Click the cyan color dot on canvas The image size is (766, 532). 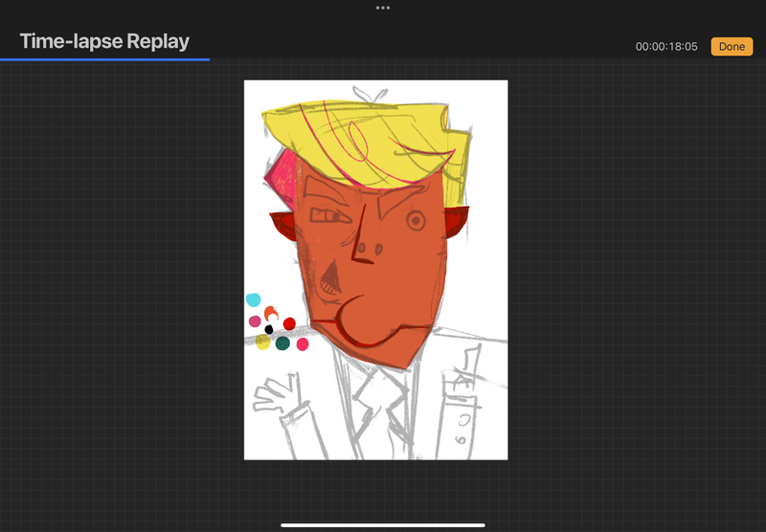(x=254, y=300)
